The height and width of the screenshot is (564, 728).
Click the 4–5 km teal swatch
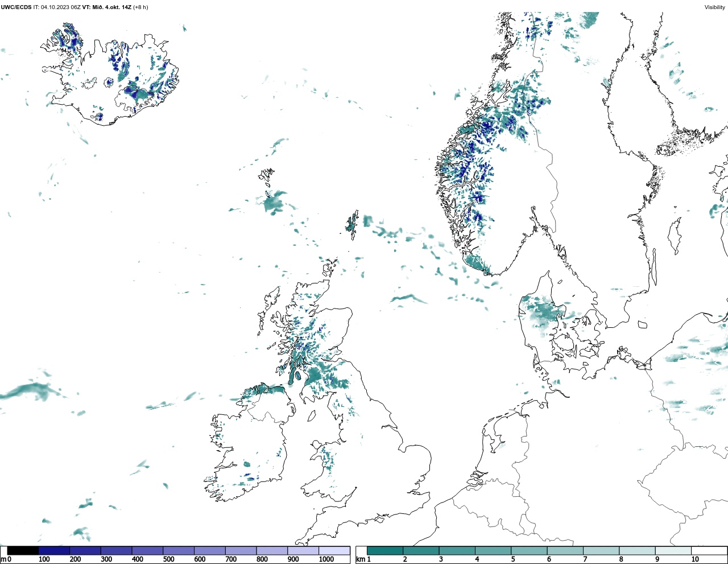coord(493,551)
